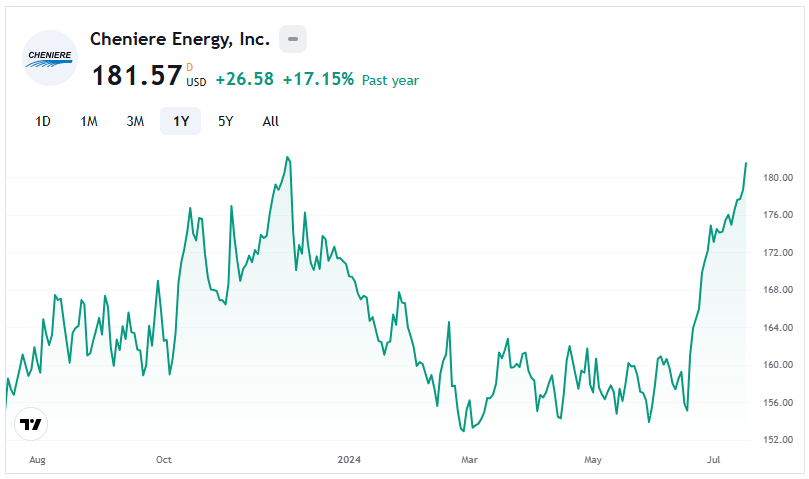Click the gray dash icon beside company name
809x479 pixels.
(292, 40)
